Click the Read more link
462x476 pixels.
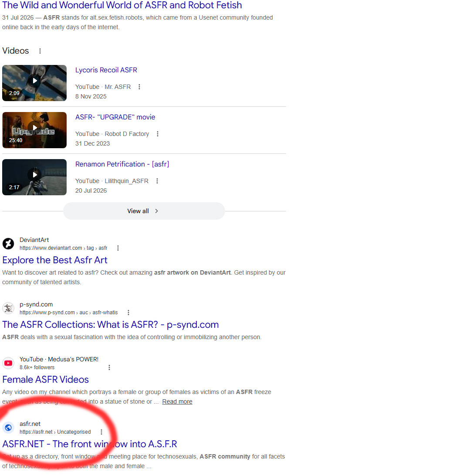tap(177, 401)
